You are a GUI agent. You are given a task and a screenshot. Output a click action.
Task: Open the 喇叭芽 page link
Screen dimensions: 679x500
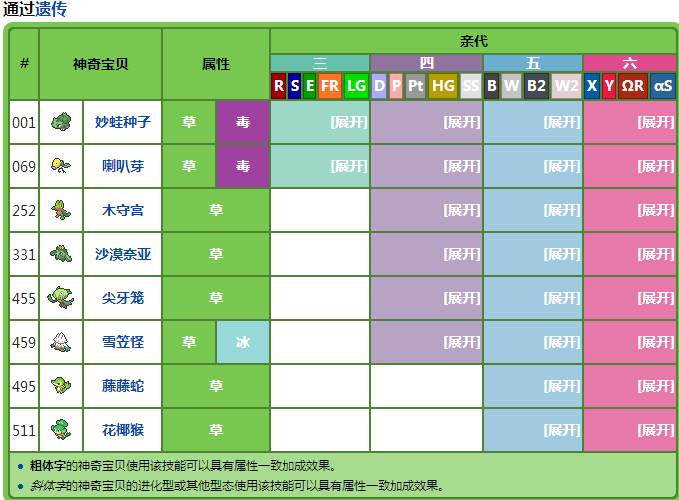coord(123,166)
